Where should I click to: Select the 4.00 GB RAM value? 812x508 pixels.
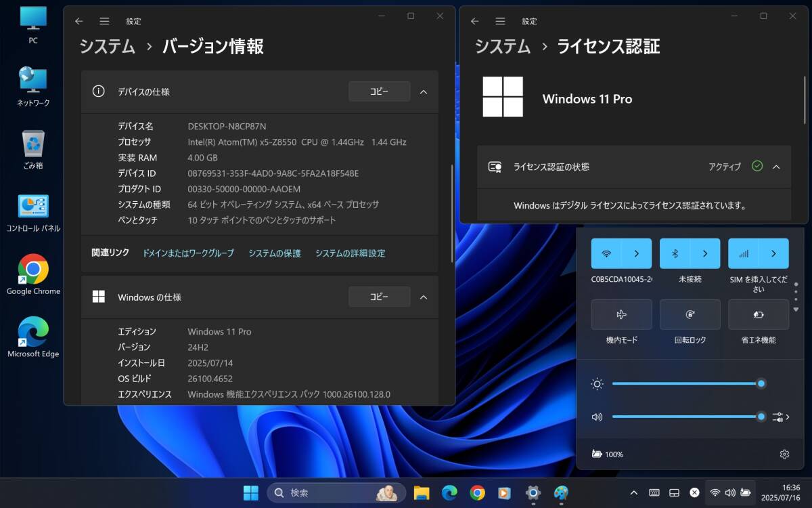click(x=202, y=157)
